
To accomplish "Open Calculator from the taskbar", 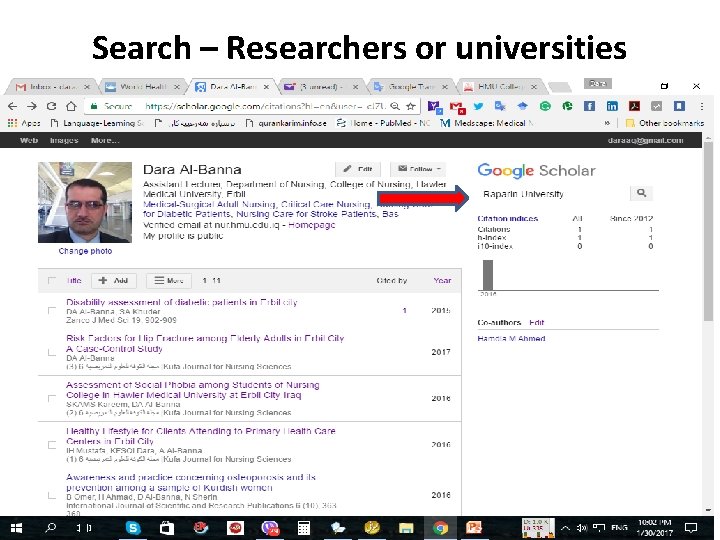I will click(304, 528).
